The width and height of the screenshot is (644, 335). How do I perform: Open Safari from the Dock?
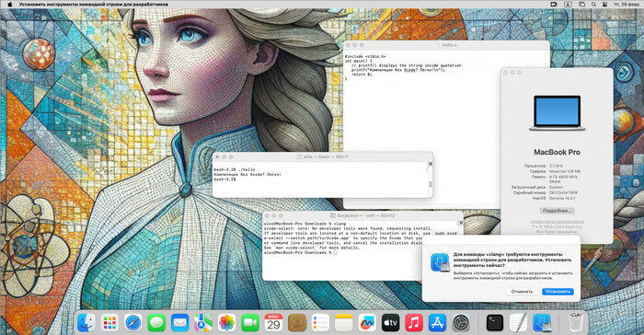[133, 323]
